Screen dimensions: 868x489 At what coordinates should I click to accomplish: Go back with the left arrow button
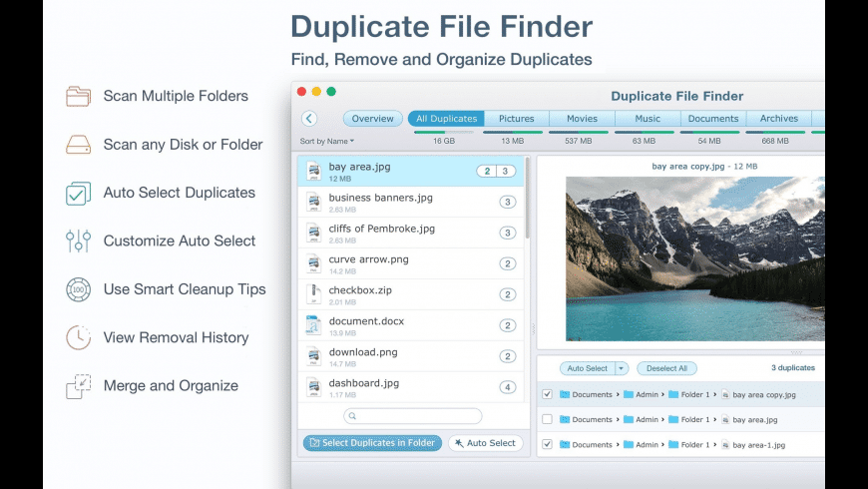(x=309, y=118)
